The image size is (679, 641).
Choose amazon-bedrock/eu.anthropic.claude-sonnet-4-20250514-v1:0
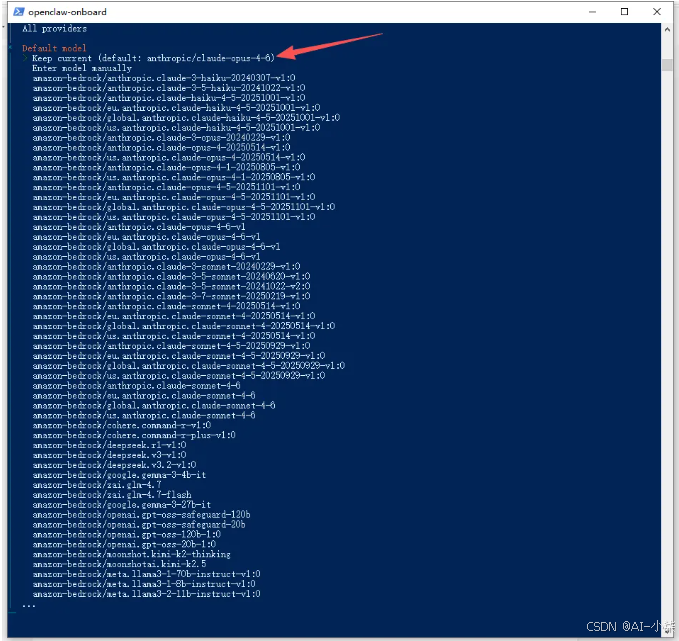coord(174,317)
